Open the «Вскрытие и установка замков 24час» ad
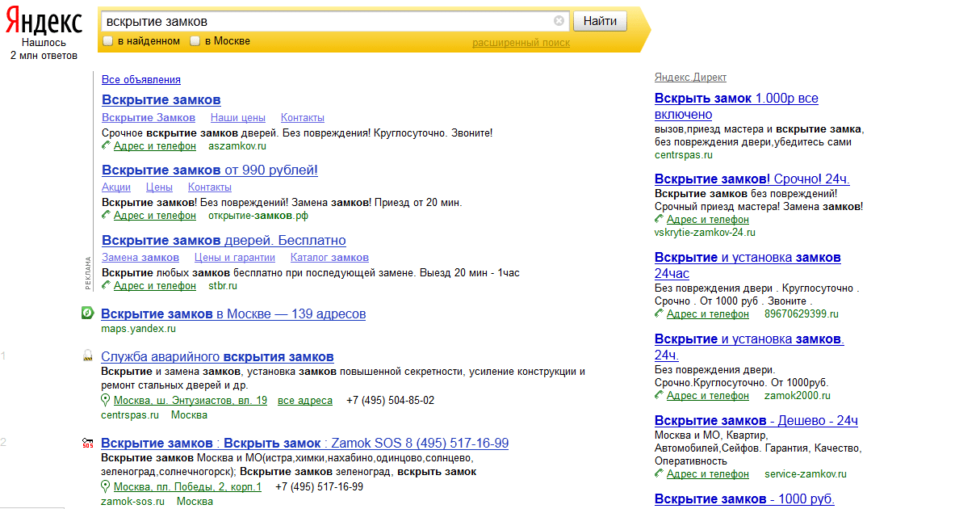This screenshot has height=509, width=980. coord(748,266)
